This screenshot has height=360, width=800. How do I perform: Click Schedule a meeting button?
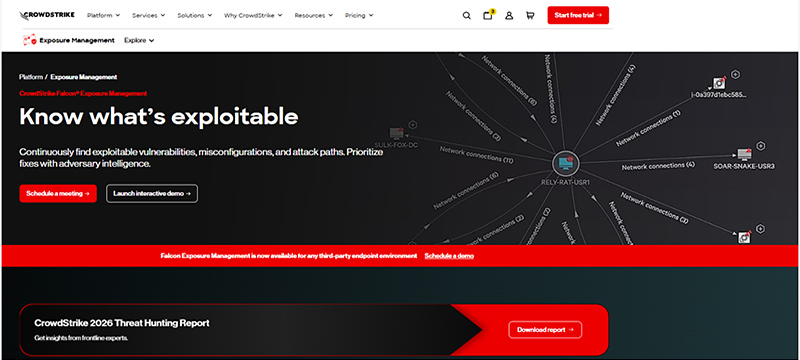click(x=58, y=194)
